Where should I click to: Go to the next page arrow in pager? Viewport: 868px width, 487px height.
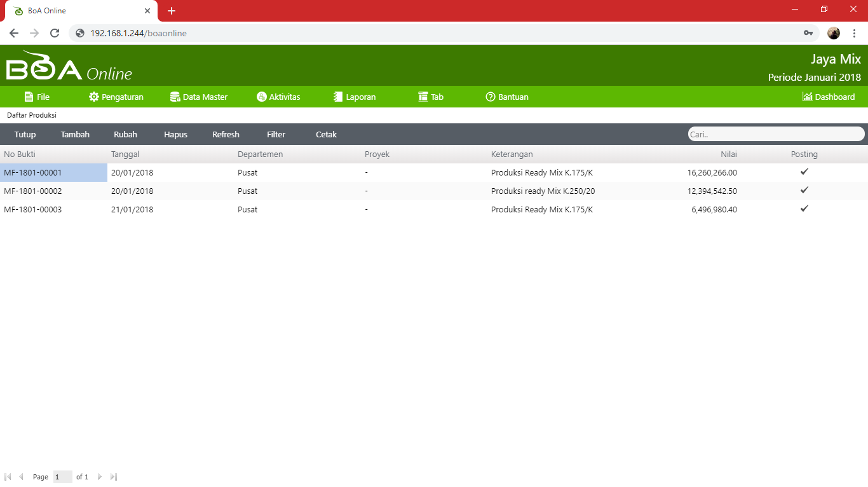[x=100, y=477]
